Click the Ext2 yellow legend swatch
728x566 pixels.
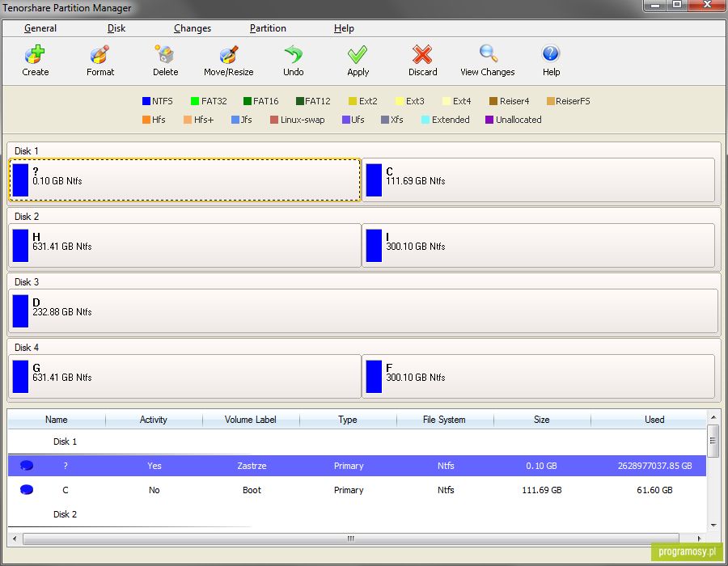(x=353, y=101)
